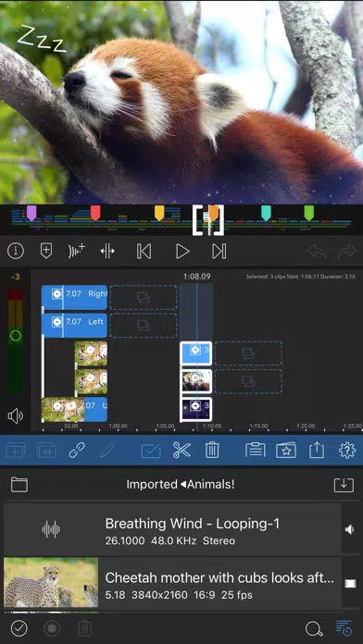Select the Breathing Wind - Looping-1 audio item
Image resolution: width=363 pixels, height=644 pixels.
click(172, 530)
